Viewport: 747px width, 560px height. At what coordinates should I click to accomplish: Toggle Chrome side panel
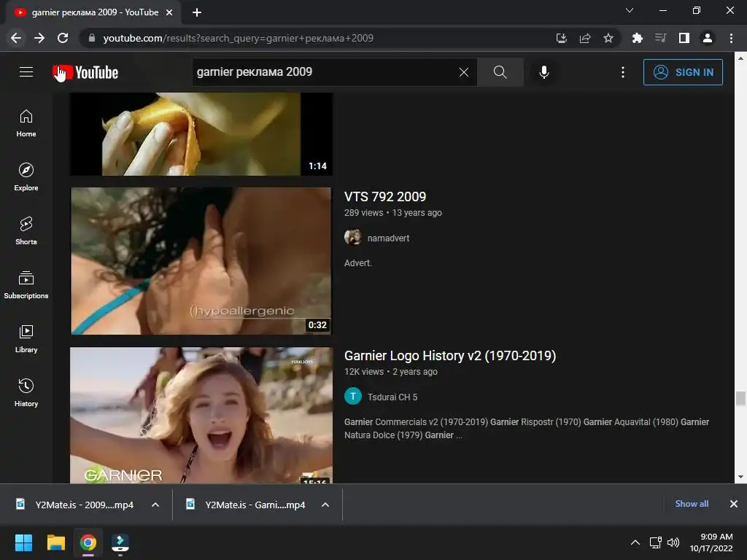tap(684, 38)
